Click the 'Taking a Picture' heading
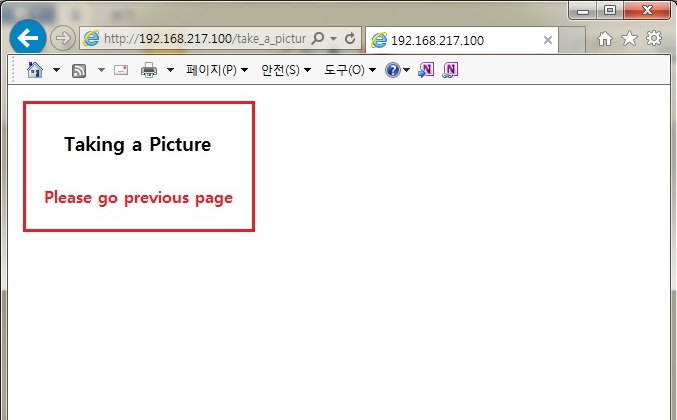 click(x=138, y=145)
